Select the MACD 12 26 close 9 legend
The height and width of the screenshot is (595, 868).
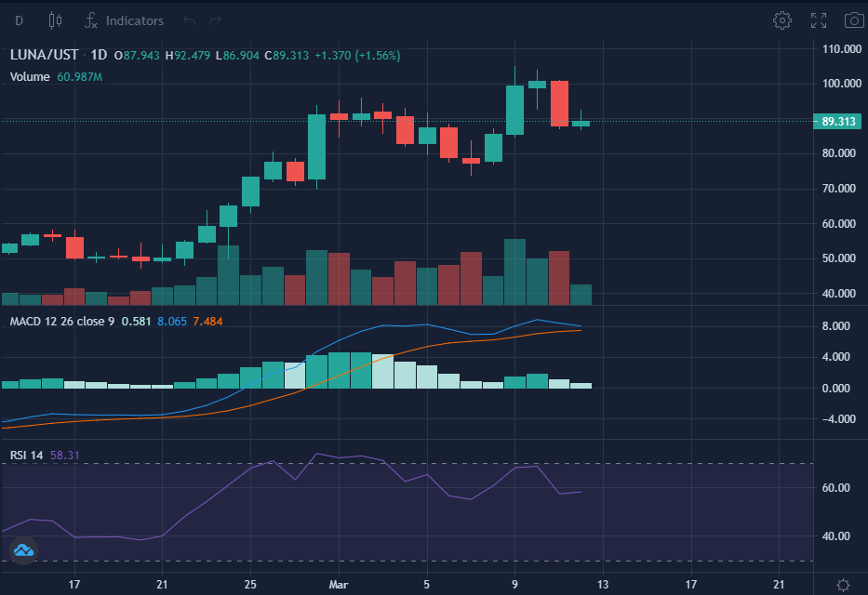(x=62, y=322)
